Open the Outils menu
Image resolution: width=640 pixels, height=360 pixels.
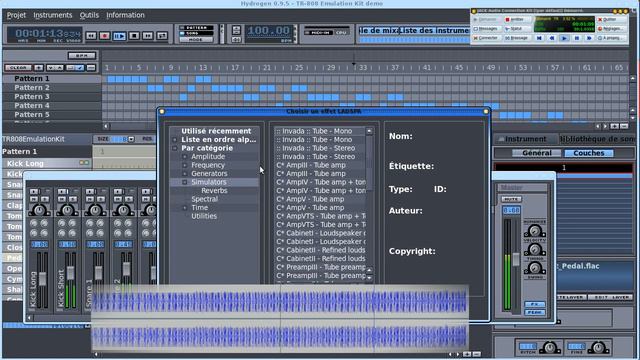[89, 15]
